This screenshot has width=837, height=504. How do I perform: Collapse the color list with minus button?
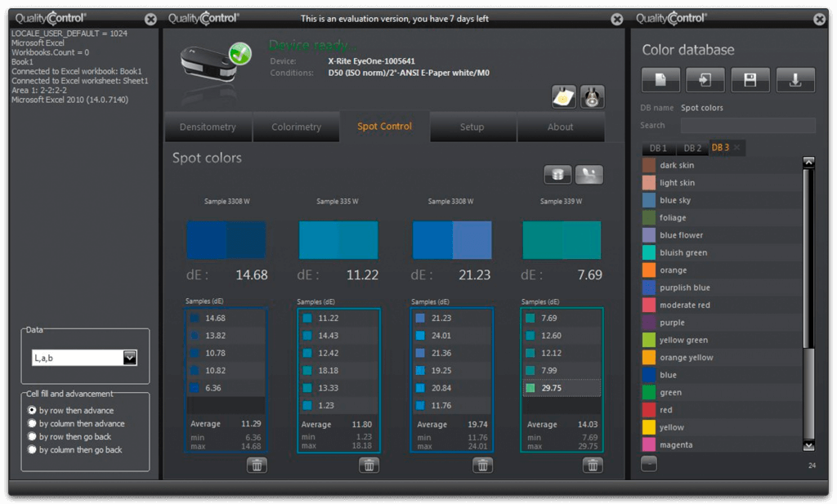click(649, 464)
